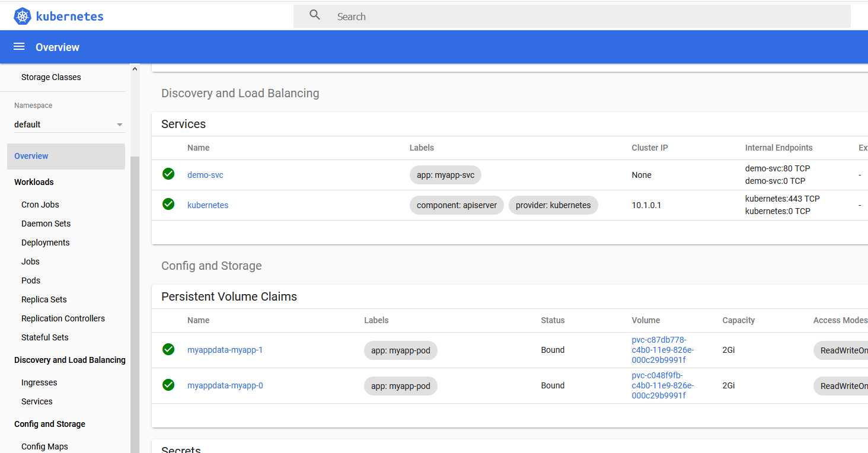Image resolution: width=868 pixels, height=453 pixels.
Task: Click the 'app: myapp-svc' label chip
Action: click(445, 175)
